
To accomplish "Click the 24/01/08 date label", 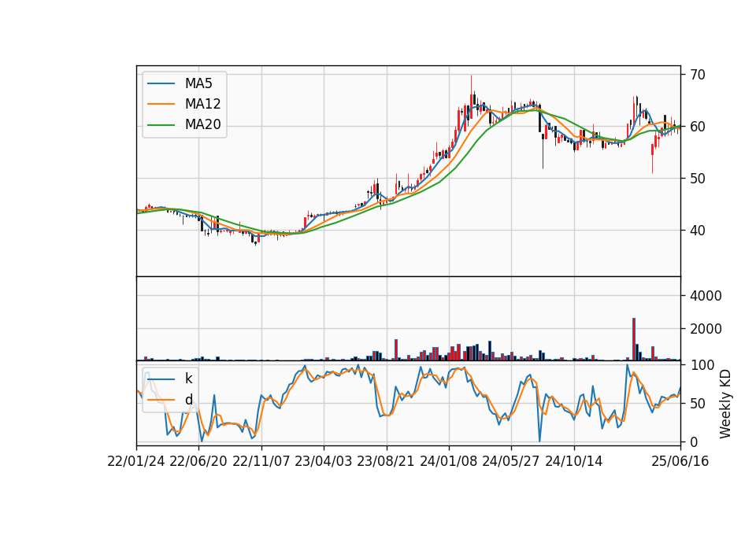I will tap(449, 461).
